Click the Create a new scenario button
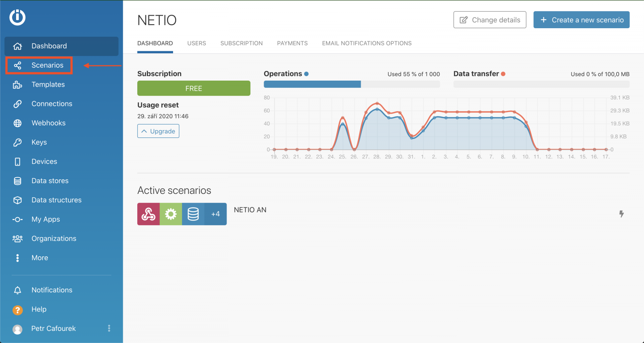The image size is (644, 343). 582,20
